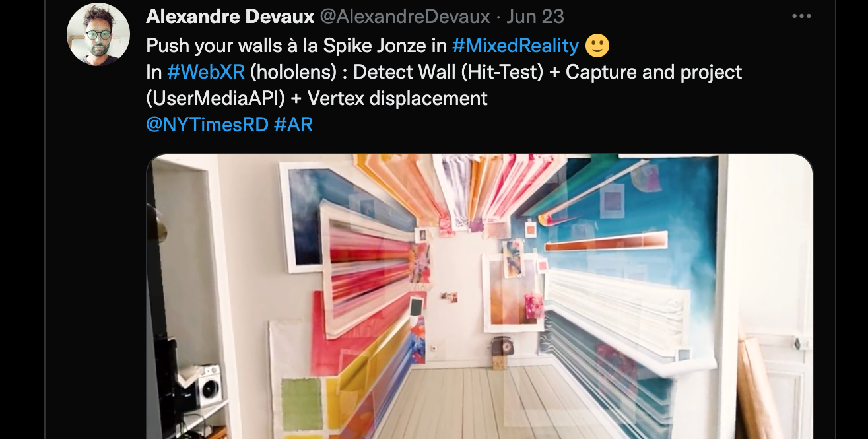Click the 'Vertex displacement' text line

(x=397, y=98)
